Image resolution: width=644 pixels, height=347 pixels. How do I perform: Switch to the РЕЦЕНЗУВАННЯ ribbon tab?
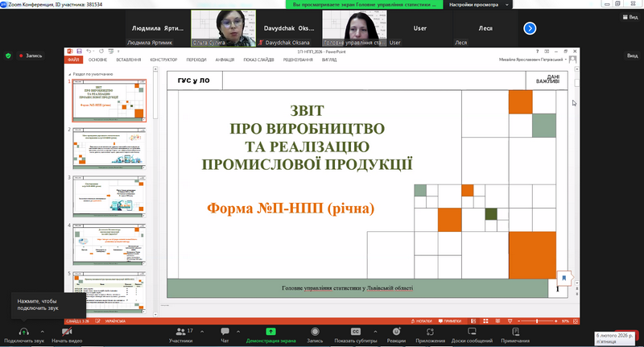(298, 60)
